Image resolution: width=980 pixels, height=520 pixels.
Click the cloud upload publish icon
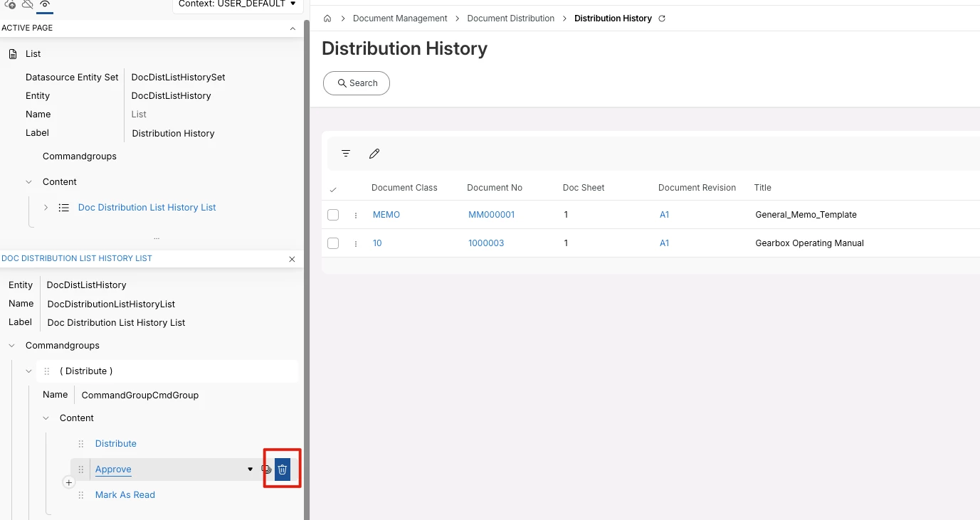click(x=11, y=4)
